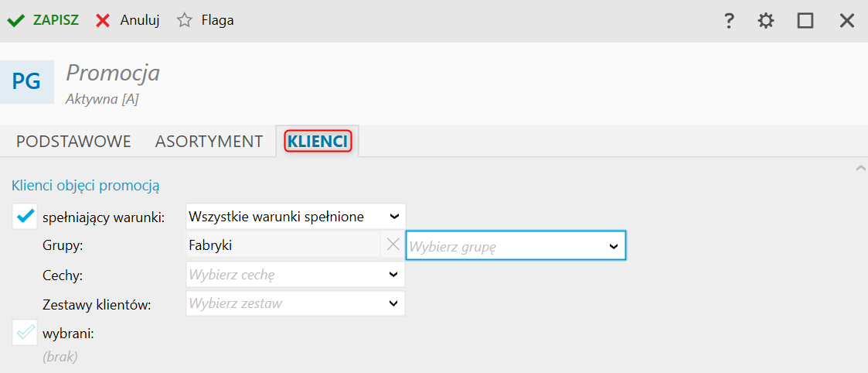Click the Fabryki group field
Screen dimensions: 868x373
point(282,245)
